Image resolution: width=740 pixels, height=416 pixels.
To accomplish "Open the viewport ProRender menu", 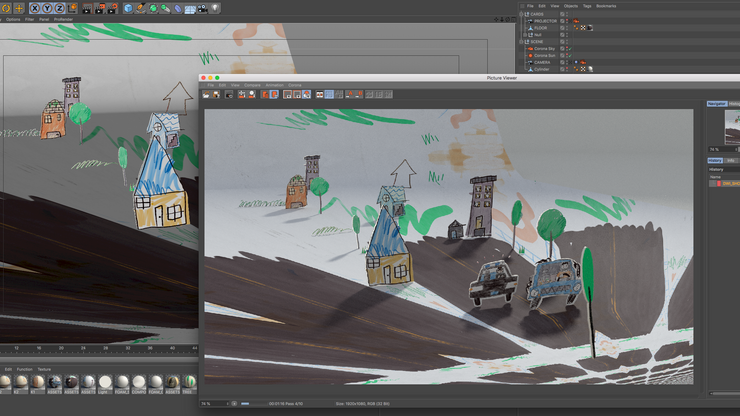I will pos(63,19).
